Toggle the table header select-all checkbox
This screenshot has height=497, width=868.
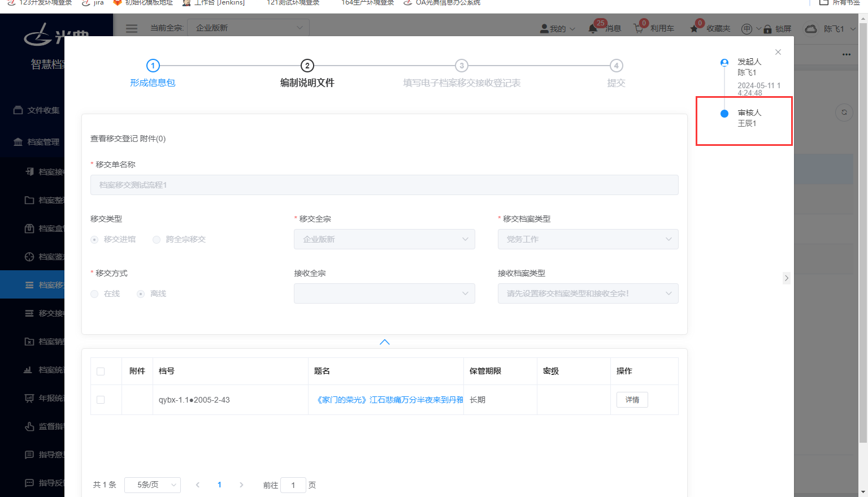[x=101, y=371]
